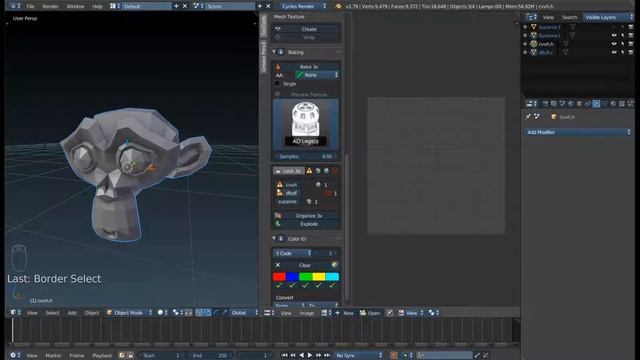Collapse the Baking panel
Image resolution: width=640 pixels, height=360 pixels.
point(274,52)
